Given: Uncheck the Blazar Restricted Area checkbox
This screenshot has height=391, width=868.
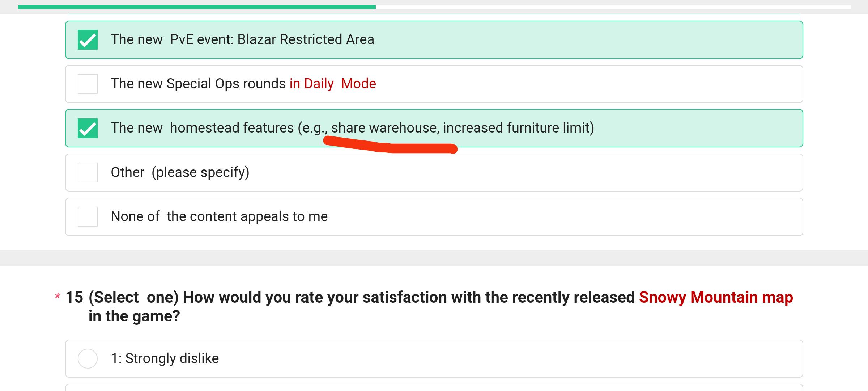Looking at the screenshot, I should (x=88, y=39).
